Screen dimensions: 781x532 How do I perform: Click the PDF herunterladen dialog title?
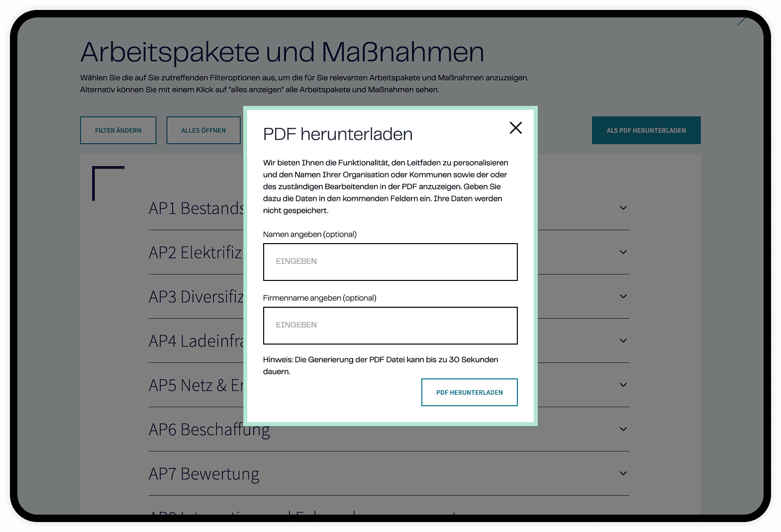(x=338, y=134)
